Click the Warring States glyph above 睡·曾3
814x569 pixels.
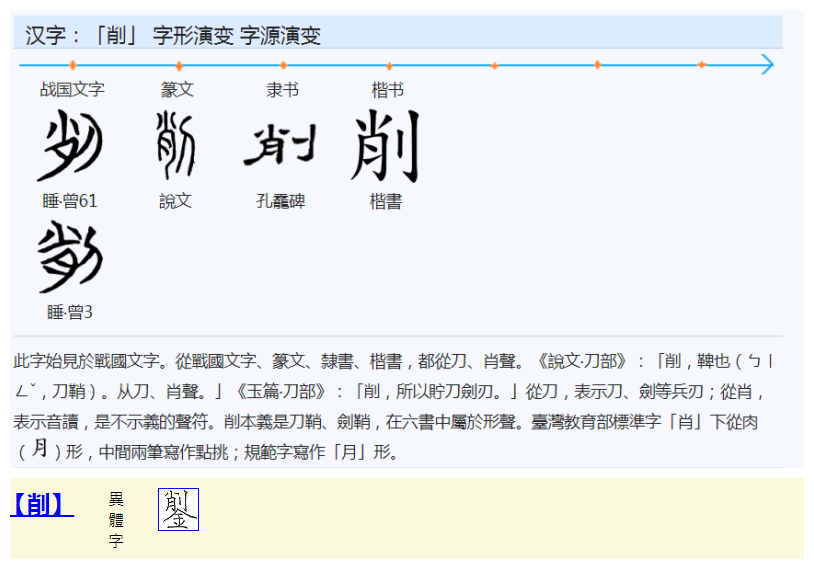coord(70,257)
